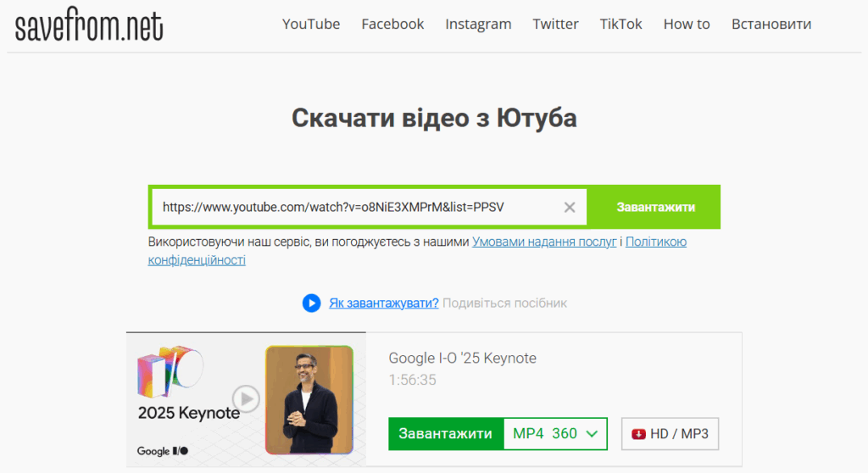Open the YouTube nav item
The width and height of the screenshot is (868, 473).
[x=311, y=24]
